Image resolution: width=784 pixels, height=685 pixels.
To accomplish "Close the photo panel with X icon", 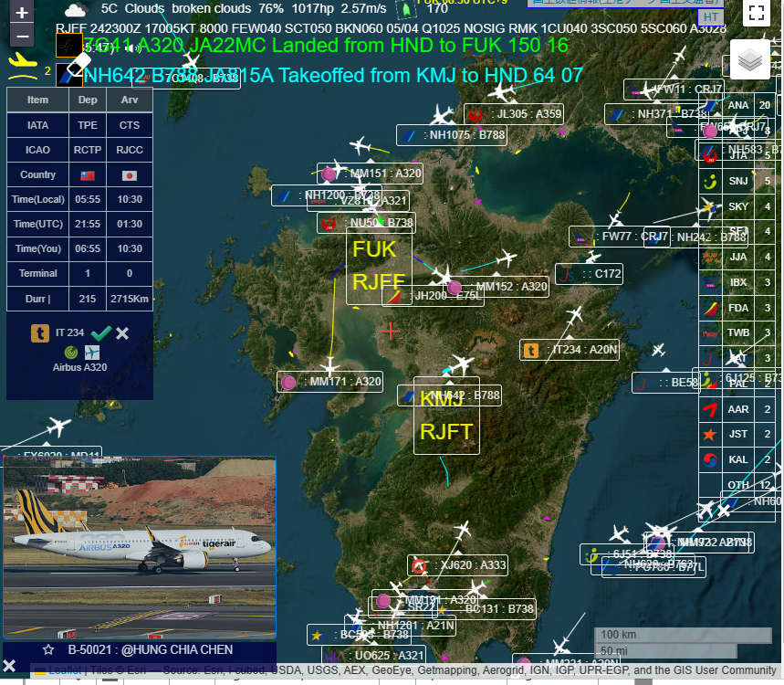I will click(9, 666).
